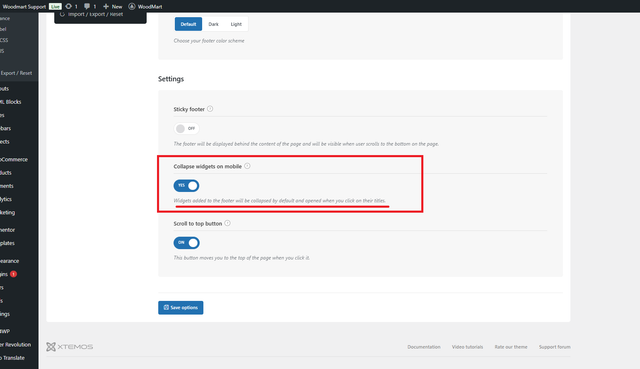Select the Default footer color scheme
The width and height of the screenshot is (640, 369).
coord(188,24)
